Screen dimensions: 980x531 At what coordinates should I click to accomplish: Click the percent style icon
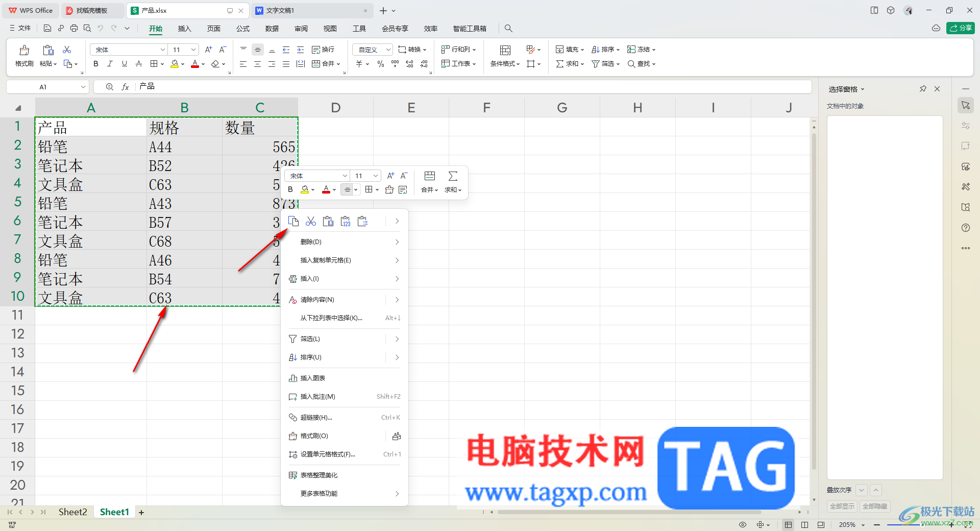pos(381,64)
